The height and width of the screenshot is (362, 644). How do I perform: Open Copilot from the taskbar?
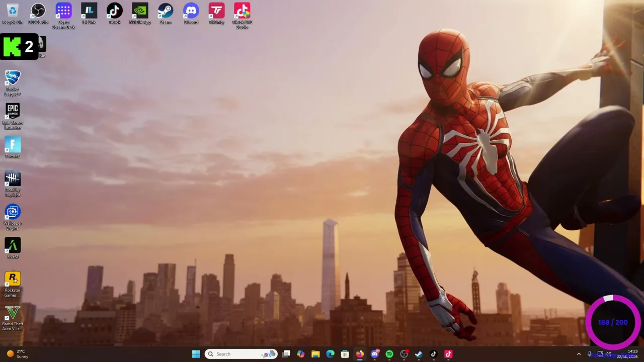(301, 354)
